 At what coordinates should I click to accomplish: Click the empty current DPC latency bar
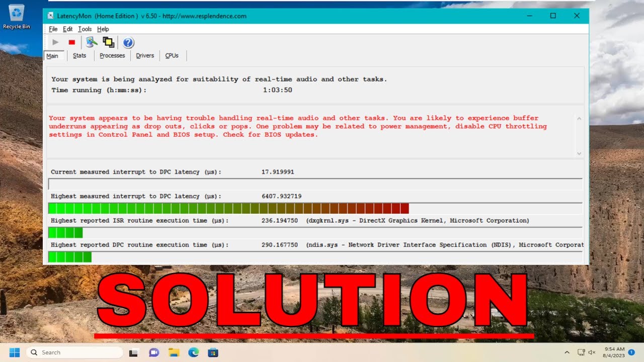click(x=315, y=184)
